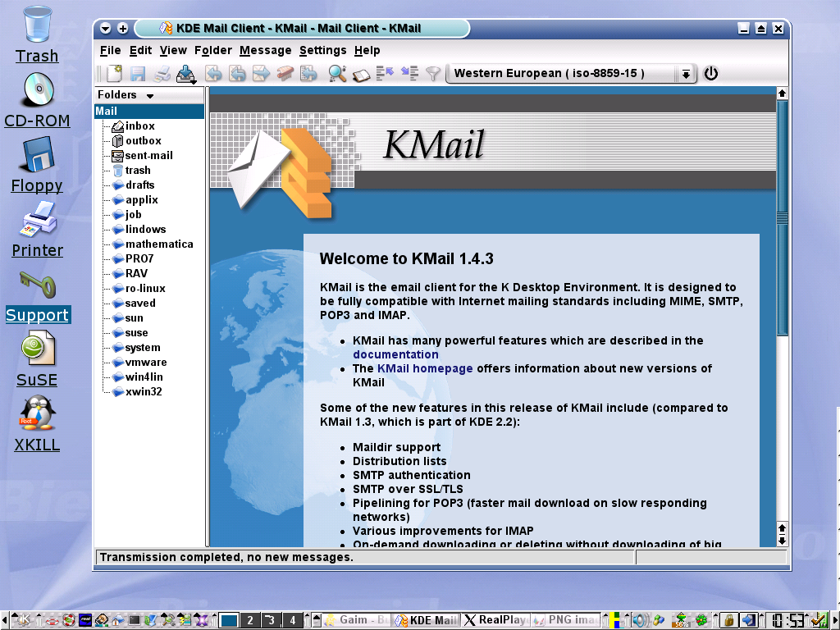Open Find Messages magnifier icon
Viewport: 840px width, 630px height.
pyautogui.click(x=337, y=73)
